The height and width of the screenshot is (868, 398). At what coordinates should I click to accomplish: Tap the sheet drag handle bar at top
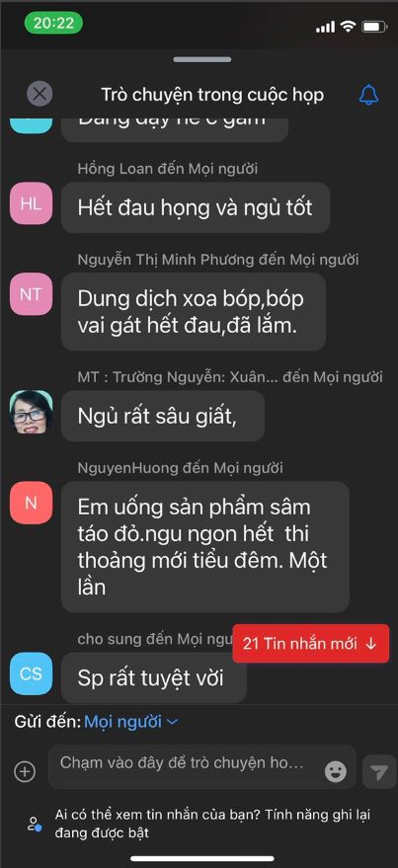(x=202, y=59)
